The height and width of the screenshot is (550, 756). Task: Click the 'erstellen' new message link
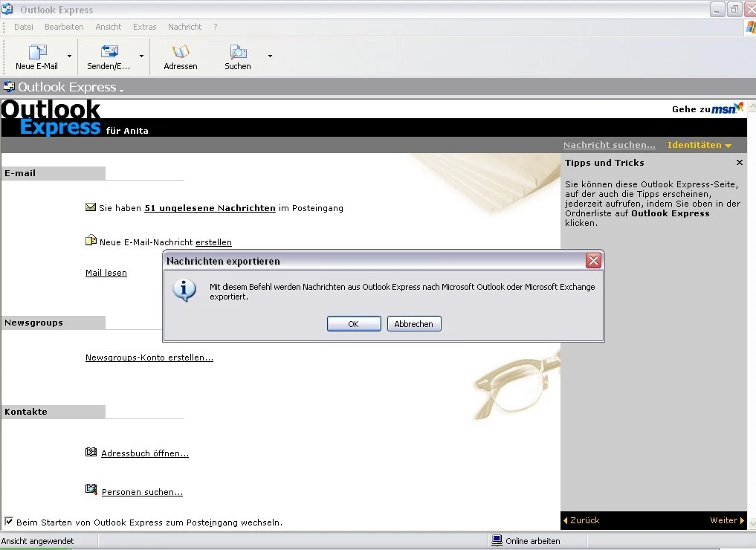(x=213, y=242)
